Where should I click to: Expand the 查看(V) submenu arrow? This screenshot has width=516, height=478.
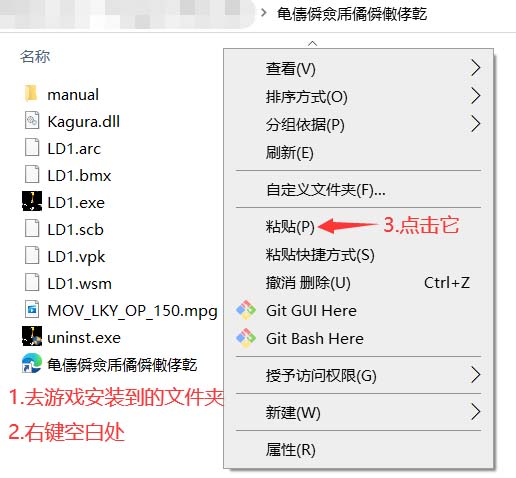(476, 68)
